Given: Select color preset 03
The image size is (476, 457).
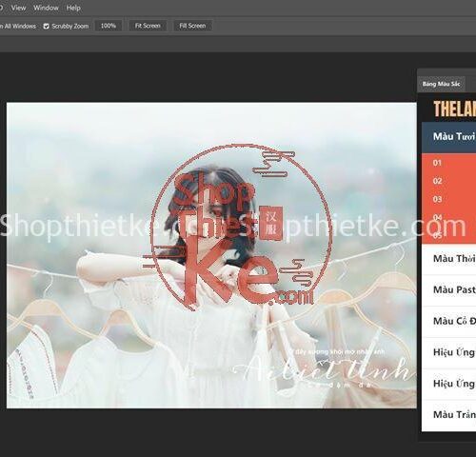Looking at the screenshot, I should tap(449, 199).
